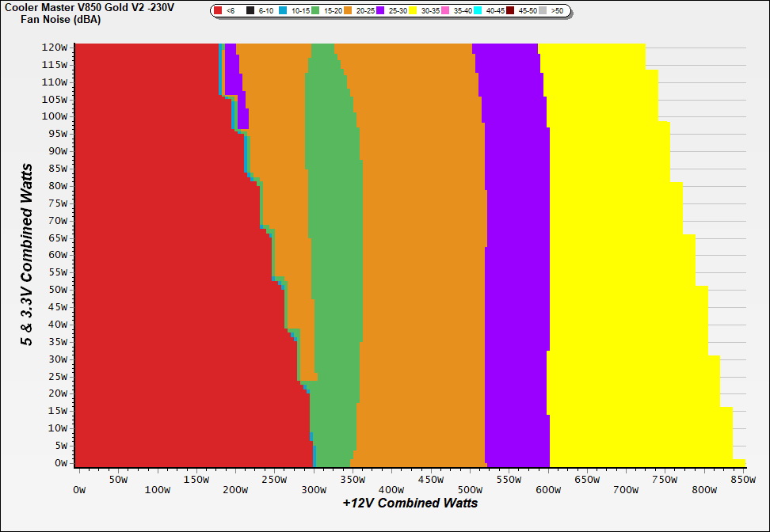Click the Cooler Master V850 Gold V2 title

[89, 6]
